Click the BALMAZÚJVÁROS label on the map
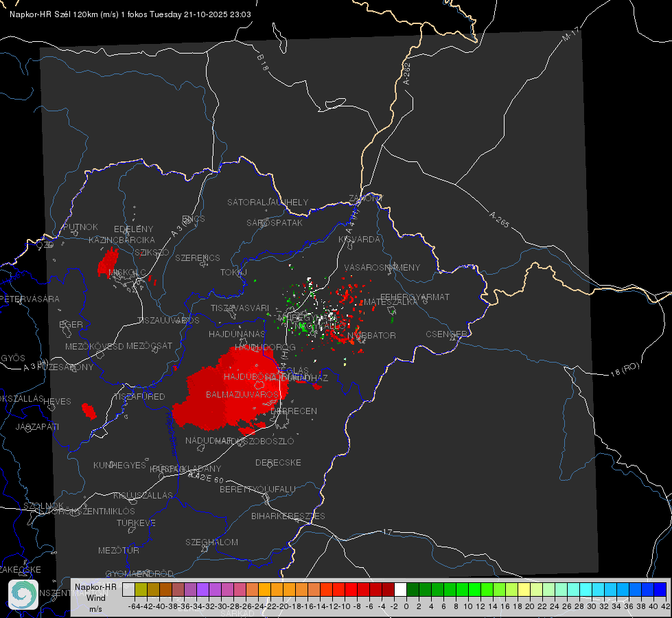The width and height of the screenshot is (672, 618). 242,394
